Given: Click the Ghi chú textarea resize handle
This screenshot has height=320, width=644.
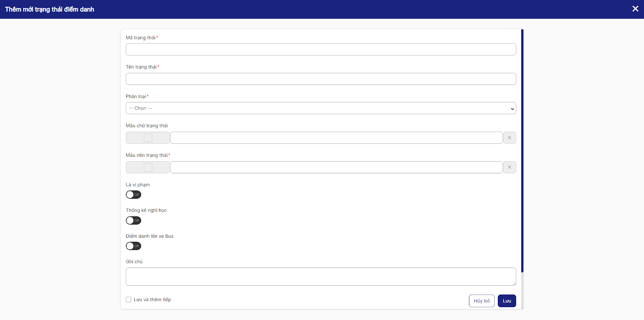Looking at the screenshot, I should [514, 284].
